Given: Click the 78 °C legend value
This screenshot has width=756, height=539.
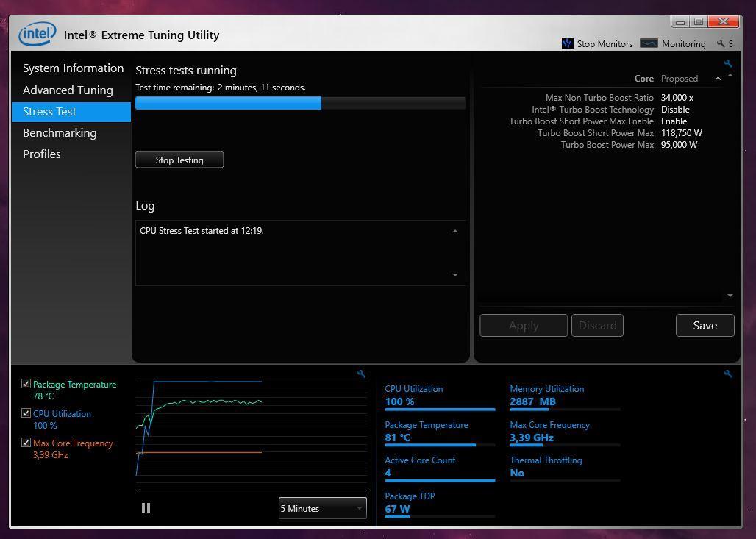Looking at the screenshot, I should [x=43, y=396].
